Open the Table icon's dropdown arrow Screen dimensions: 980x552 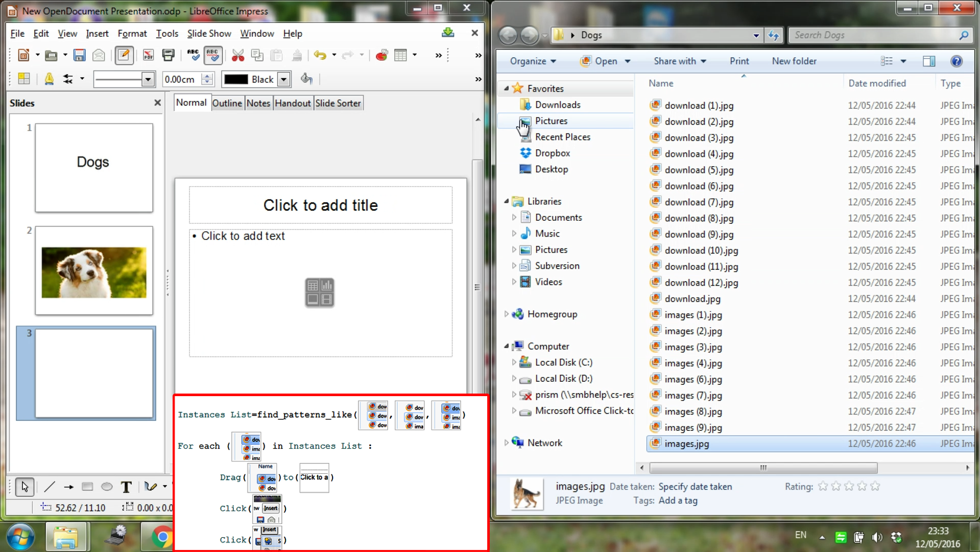coord(415,55)
